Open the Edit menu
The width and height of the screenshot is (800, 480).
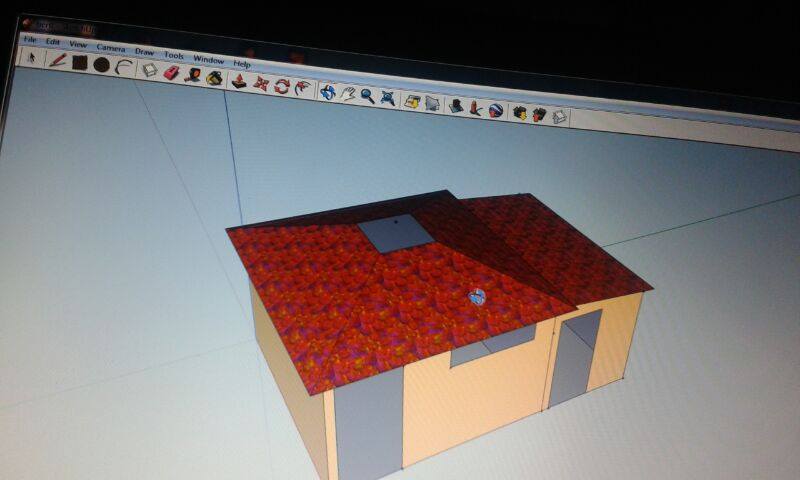[53, 42]
